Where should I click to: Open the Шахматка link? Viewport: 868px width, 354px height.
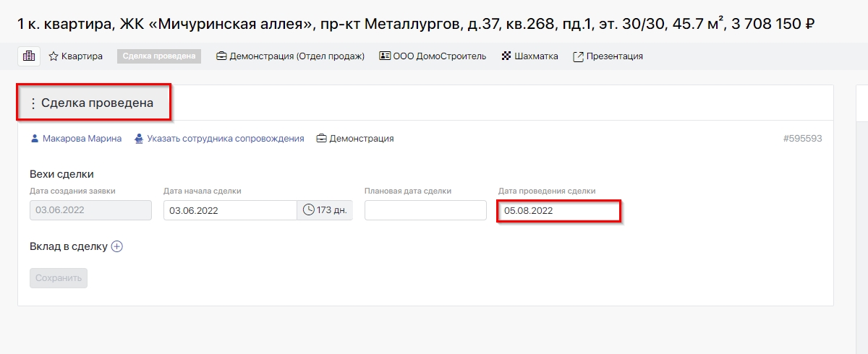click(x=536, y=56)
